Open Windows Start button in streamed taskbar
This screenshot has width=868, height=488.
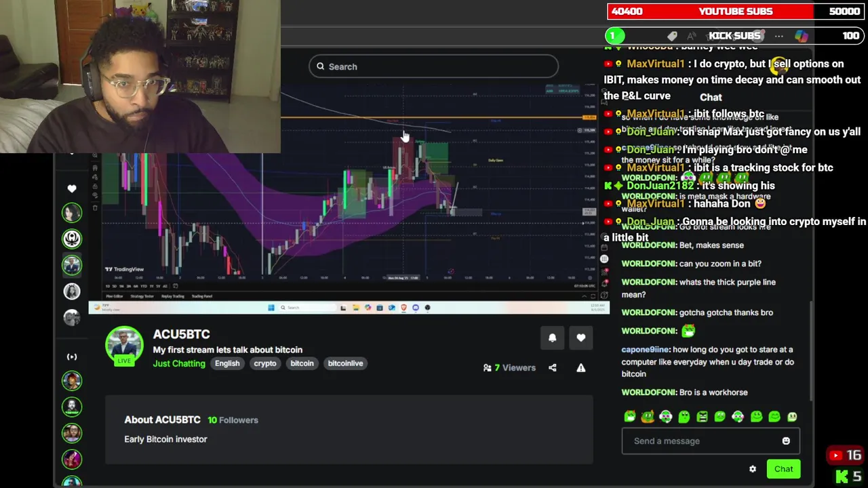pos(271,307)
